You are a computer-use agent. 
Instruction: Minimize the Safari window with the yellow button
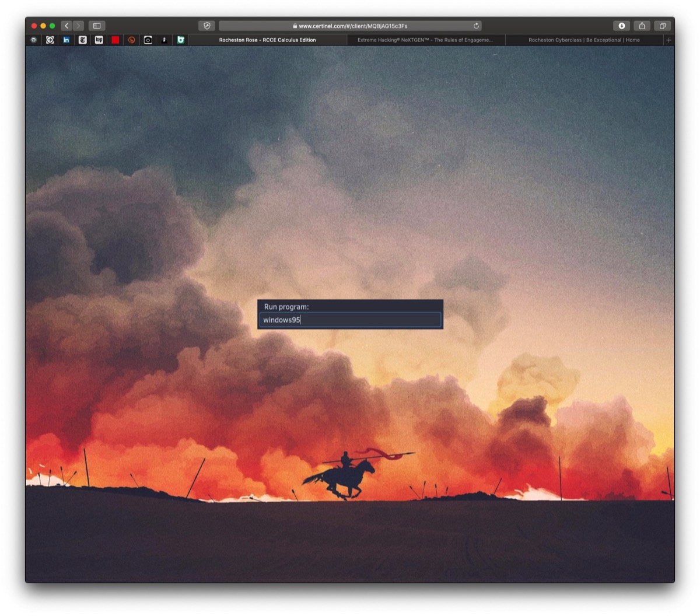pyautogui.click(x=43, y=26)
